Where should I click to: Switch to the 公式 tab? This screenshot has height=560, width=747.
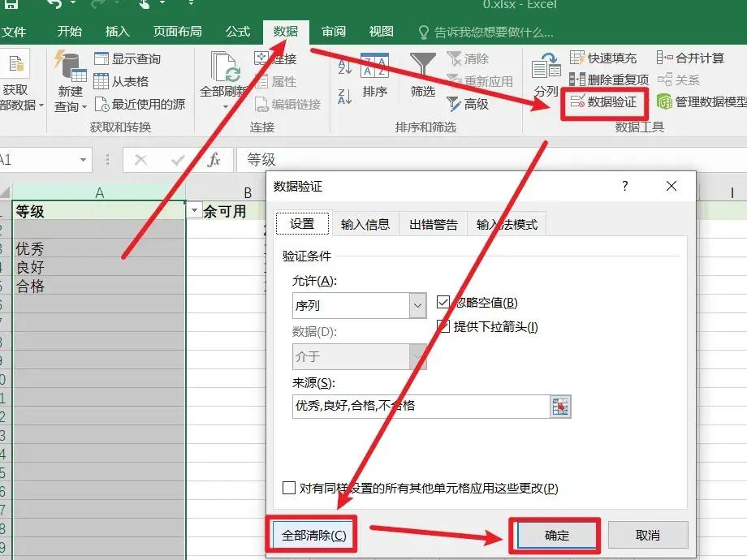tap(237, 32)
